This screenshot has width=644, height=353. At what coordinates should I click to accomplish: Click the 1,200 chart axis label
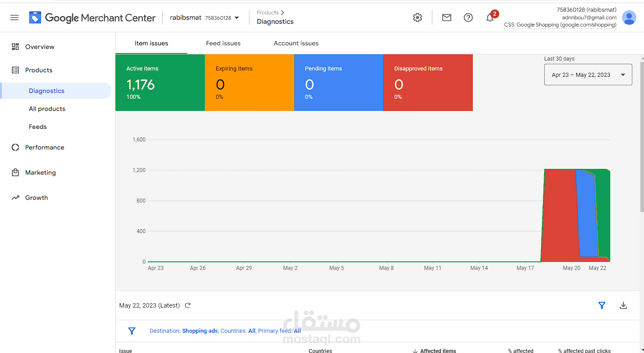click(139, 170)
